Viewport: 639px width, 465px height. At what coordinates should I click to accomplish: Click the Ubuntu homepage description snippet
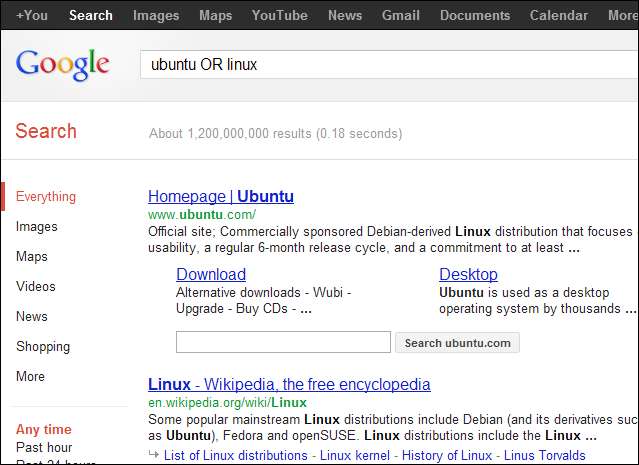391,240
